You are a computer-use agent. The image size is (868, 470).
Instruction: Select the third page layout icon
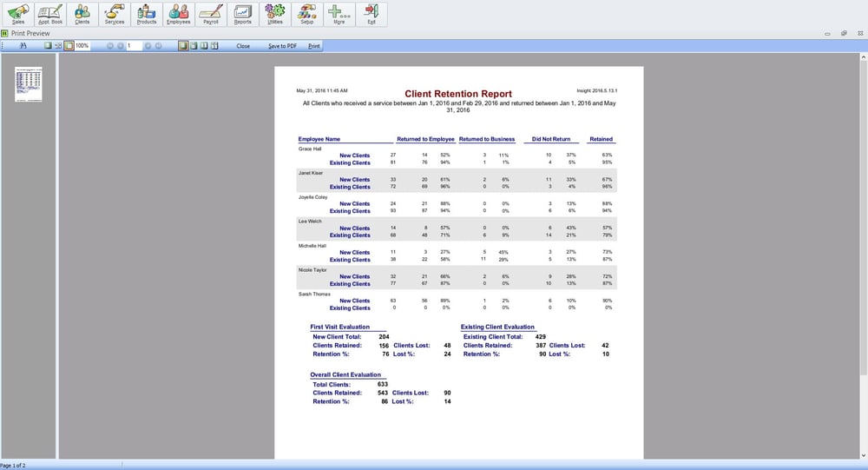tap(204, 46)
